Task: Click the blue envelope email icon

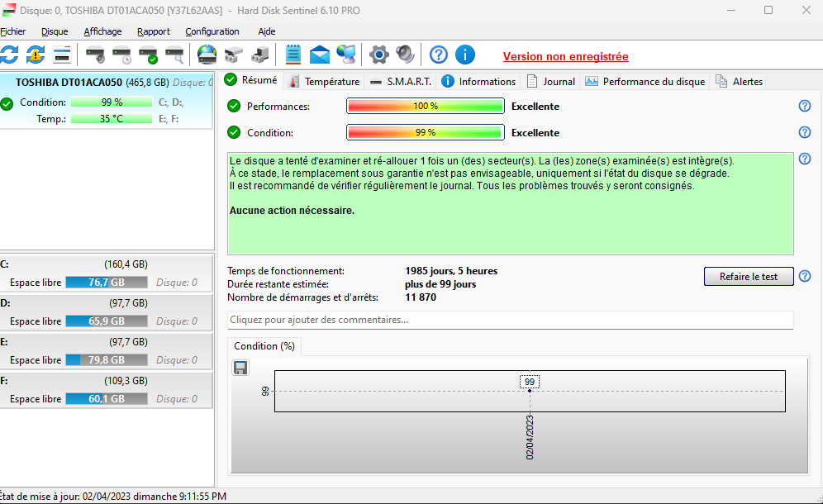Action: pos(319,55)
